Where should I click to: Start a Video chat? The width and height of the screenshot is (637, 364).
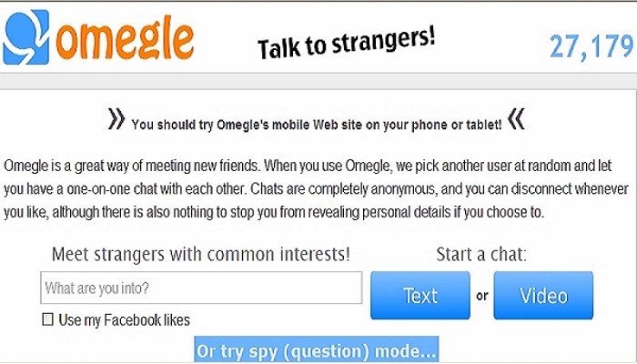[543, 295]
